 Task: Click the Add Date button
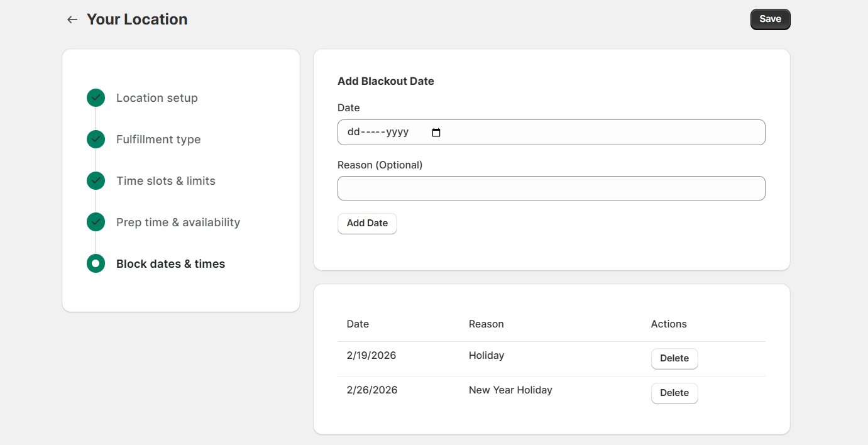coord(367,223)
